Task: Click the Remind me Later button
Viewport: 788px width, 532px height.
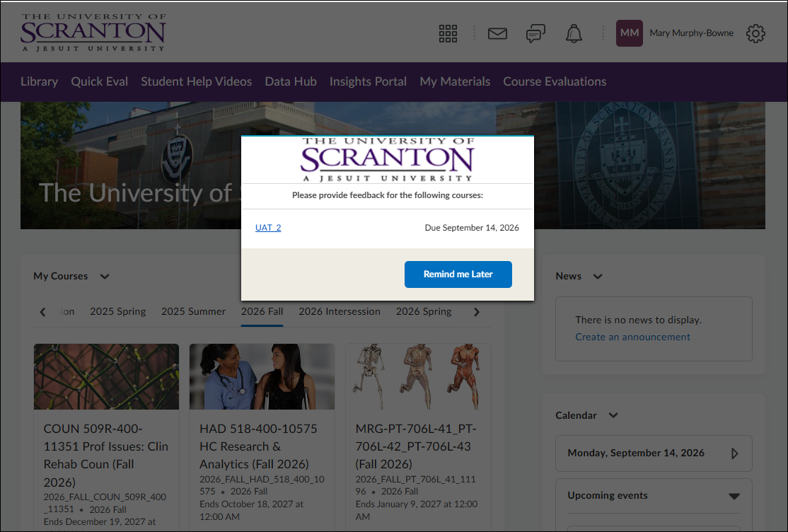Action: (458, 274)
